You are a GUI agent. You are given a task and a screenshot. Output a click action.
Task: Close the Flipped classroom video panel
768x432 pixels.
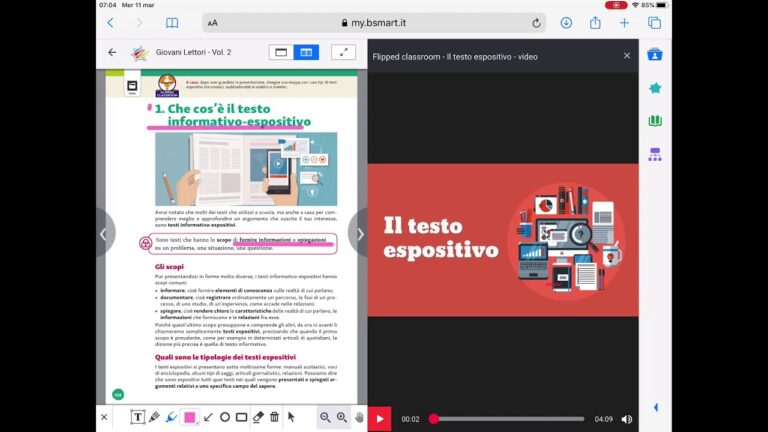point(627,56)
